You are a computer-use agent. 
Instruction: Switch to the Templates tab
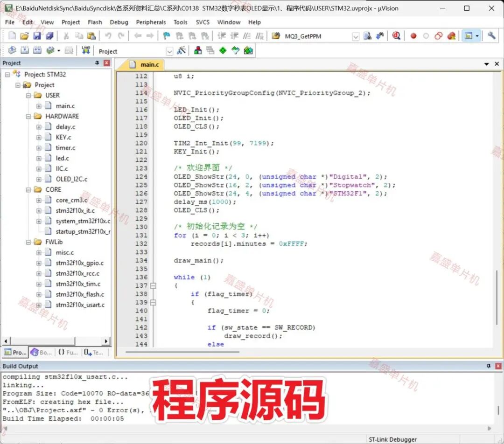click(93, 353)
